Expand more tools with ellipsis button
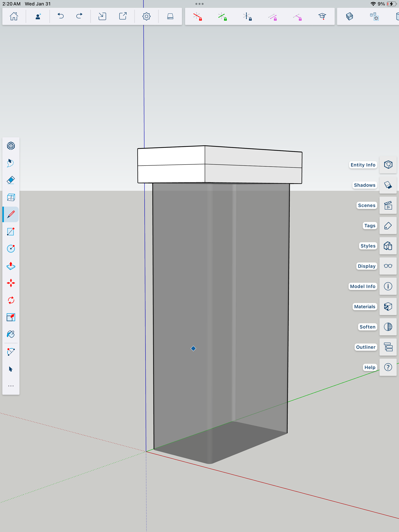This screenshot has height=532, width=399. (x=11, y=386)
